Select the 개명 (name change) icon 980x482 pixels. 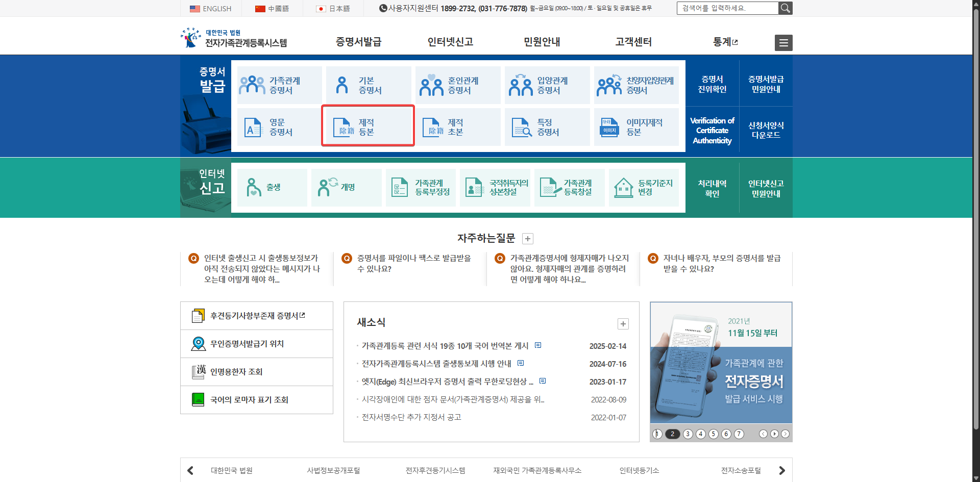coord(346,187)
